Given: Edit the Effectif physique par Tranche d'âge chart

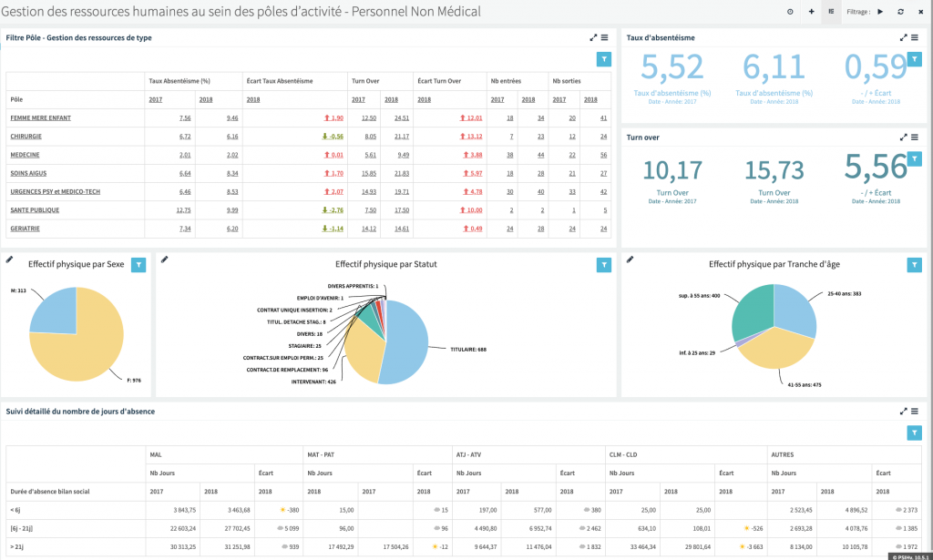Looking at the screenshot, I should [630, 260].
